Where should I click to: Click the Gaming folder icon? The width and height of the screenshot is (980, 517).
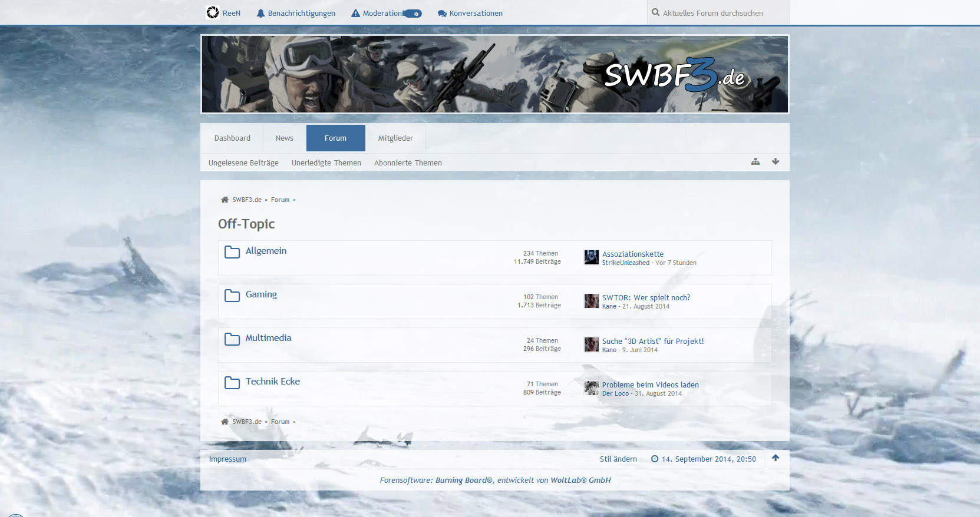tap(232, 296)
